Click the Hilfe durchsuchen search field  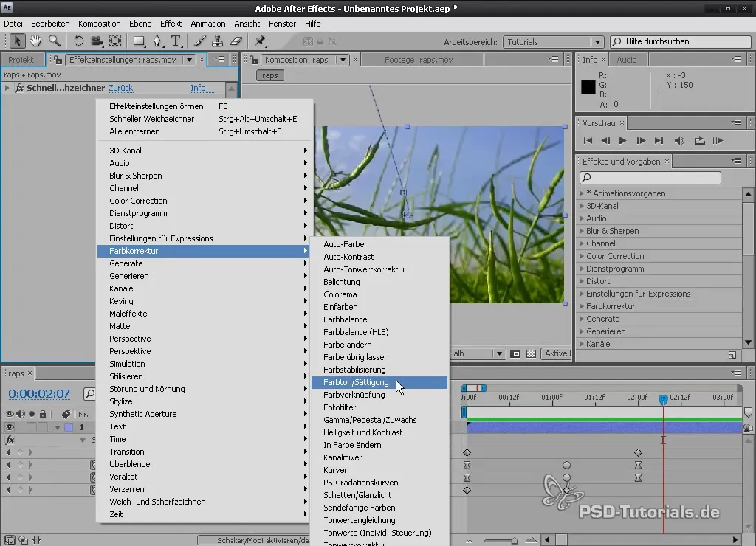(x=680, y=42)
